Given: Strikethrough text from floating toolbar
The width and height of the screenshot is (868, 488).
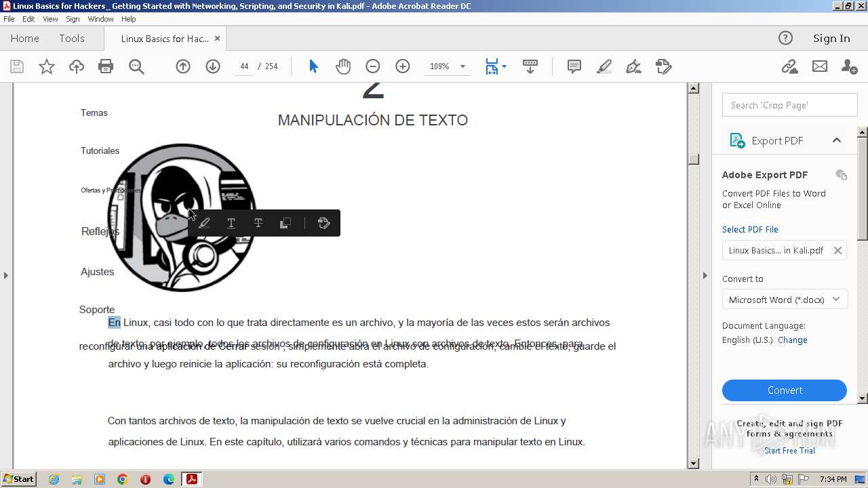Looking at the screenshot, I should pos(258,223).
